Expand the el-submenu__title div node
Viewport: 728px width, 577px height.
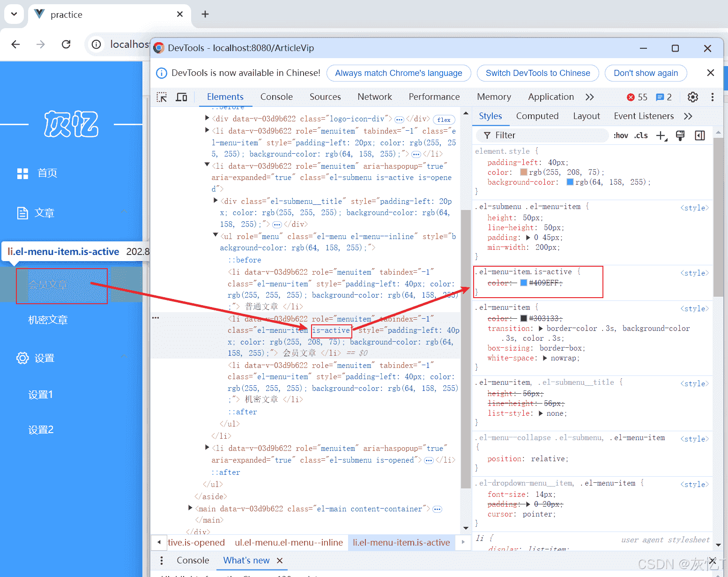coord(215,200)
